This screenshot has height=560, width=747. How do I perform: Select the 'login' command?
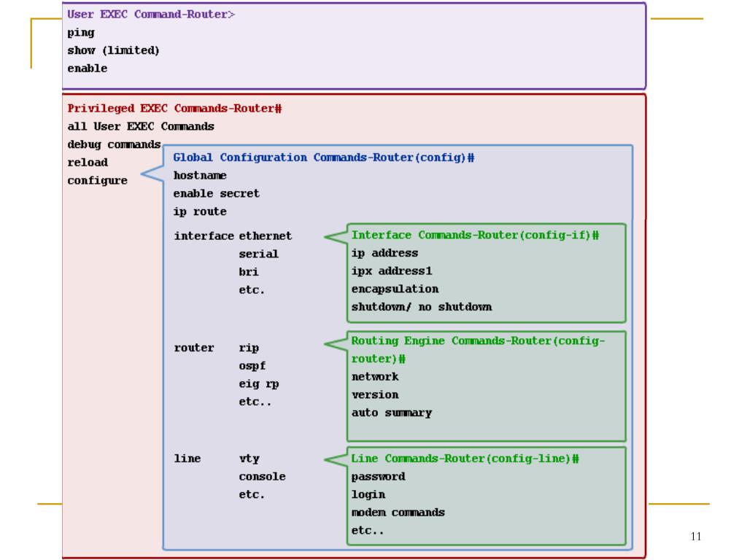coord(368,495)
